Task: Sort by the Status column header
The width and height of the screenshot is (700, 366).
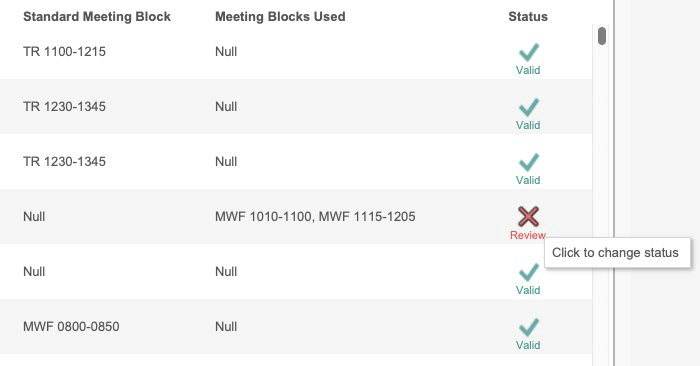Action: coord(528,17)
